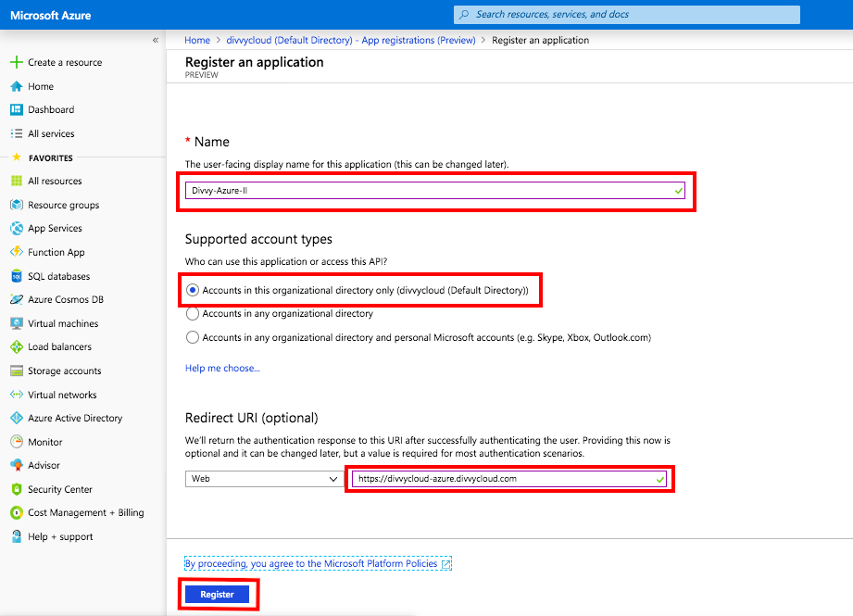Click the search magnifier icon in top bar
This screenshot has width=853, height=616.
pos(464,15)
